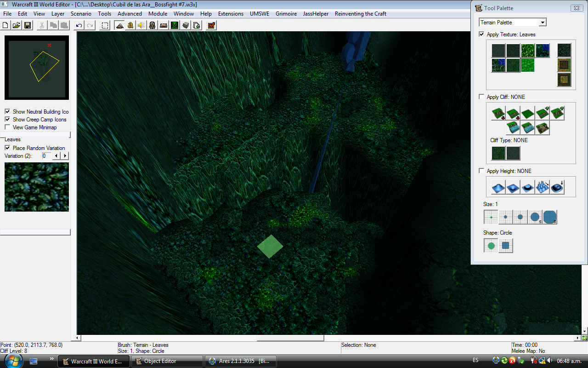Save the map using the floppy disk icon

click(27, 25)
